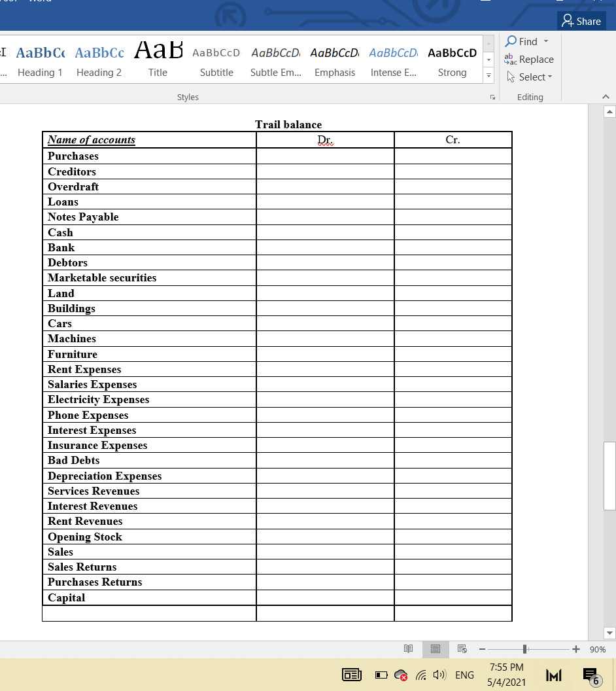Click the zoom slider handle
This screenshot has height=691, width=616.
[x=524, y=649]
